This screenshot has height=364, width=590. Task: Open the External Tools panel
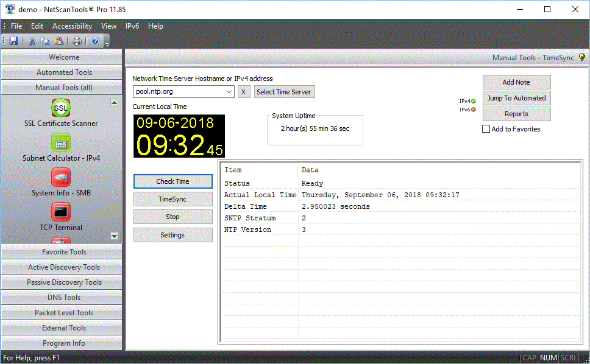click(62, 328)
